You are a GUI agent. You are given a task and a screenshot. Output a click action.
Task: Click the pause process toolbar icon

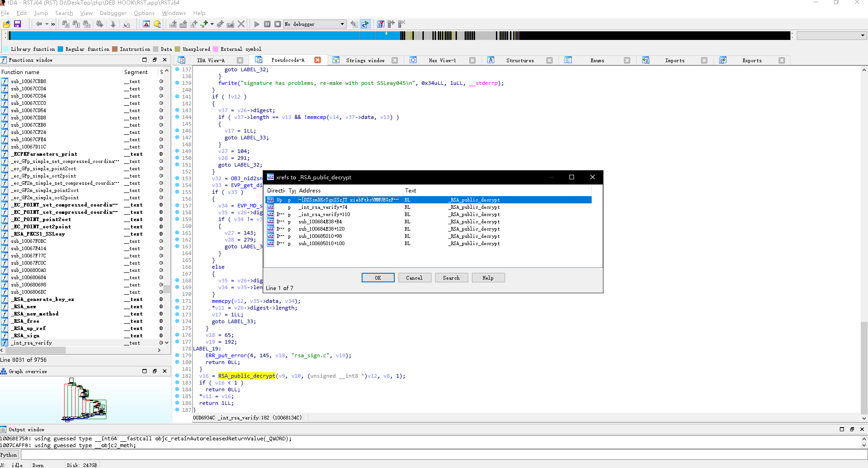point(267,24)
